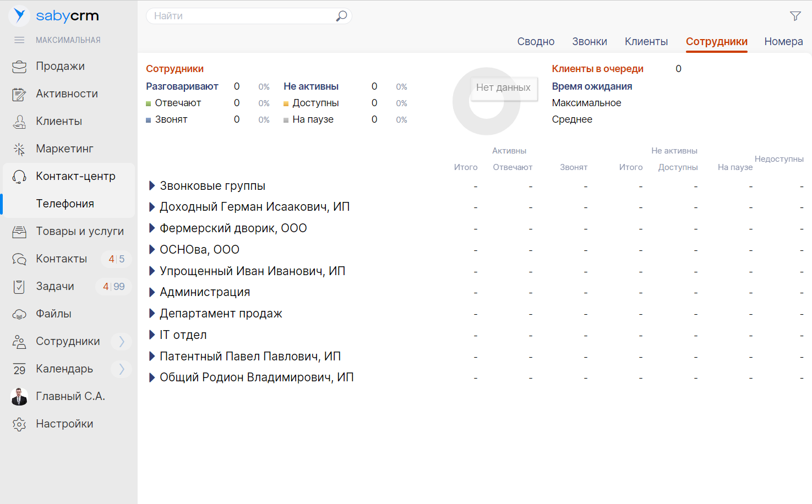Image resolution: width=812 pixels, height=504 pixels.
Task: Open profile of Главный С.А.
Action: 70,396
